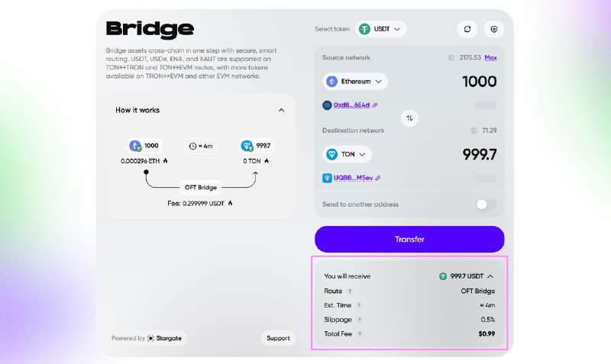The width and height of the screenshot is (611, 364).
Task: Click the link icon beside UQBB...M5ev address
Action: coord(378,178)
